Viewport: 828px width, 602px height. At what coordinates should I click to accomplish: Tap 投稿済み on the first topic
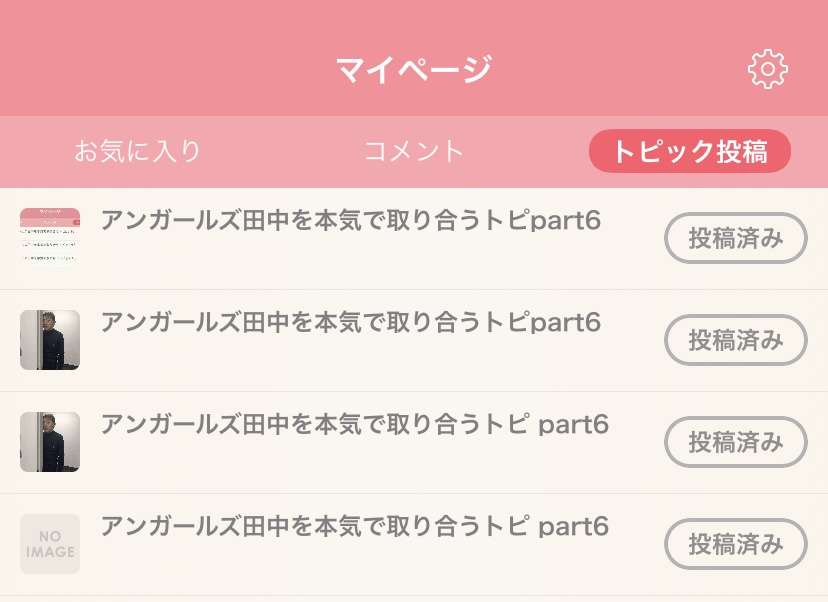click(735, 238)
